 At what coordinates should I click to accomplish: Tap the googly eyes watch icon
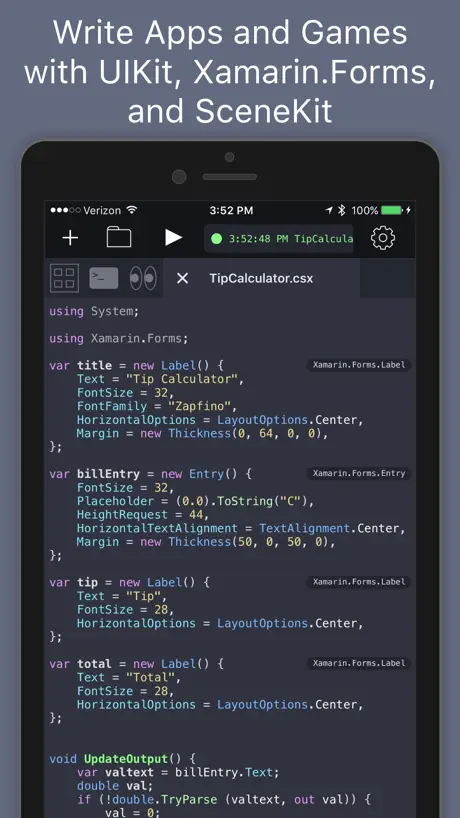143,278
